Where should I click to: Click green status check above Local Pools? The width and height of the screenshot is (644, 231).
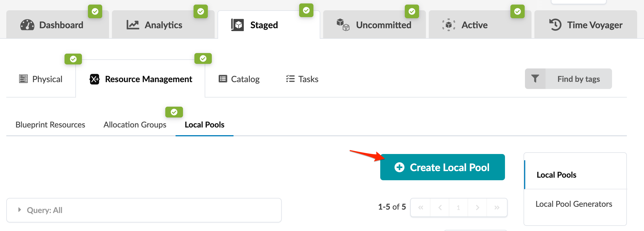pos(174,112)
